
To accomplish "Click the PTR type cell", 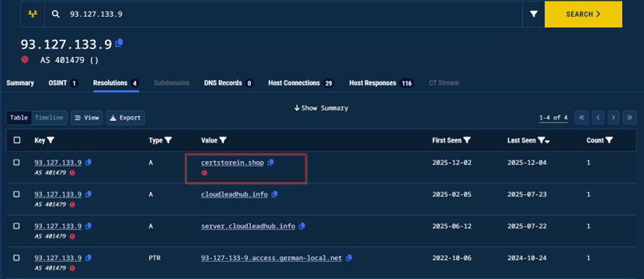I will 154,258.
